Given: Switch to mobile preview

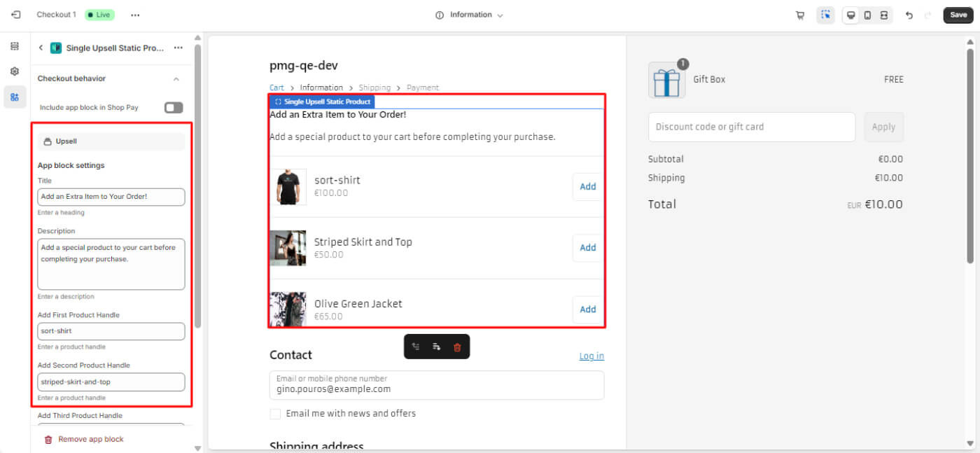Looking at the screenshot, I should pyautogui.click(x=867, y=15).
